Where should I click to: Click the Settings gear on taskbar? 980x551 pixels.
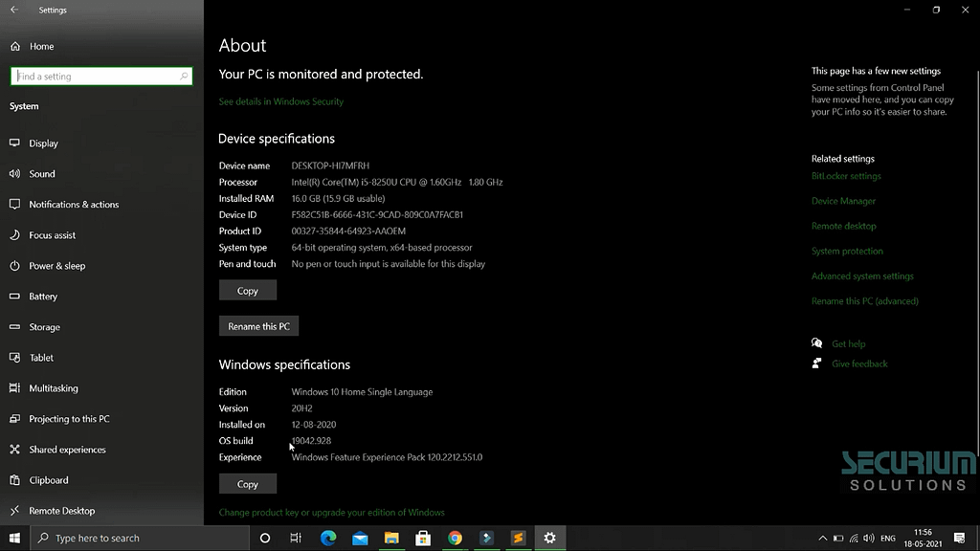pyautogui.click(x=550, y=538)
